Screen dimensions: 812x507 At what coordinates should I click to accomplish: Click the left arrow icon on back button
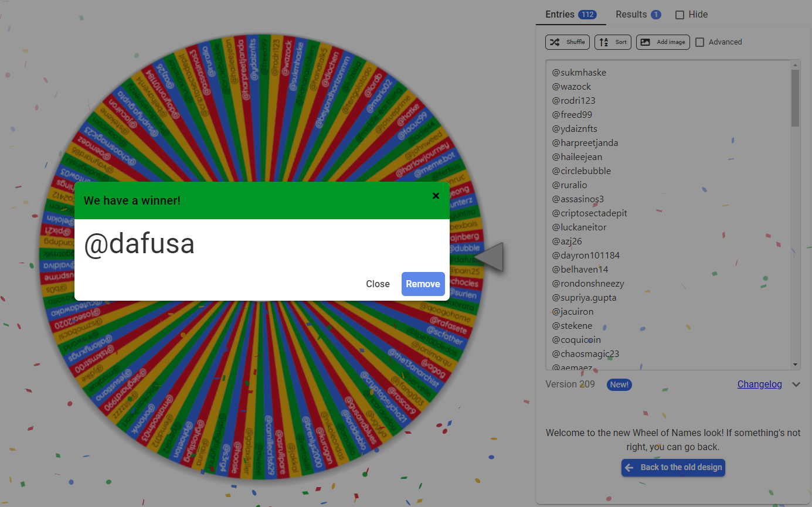click(630, 467)
